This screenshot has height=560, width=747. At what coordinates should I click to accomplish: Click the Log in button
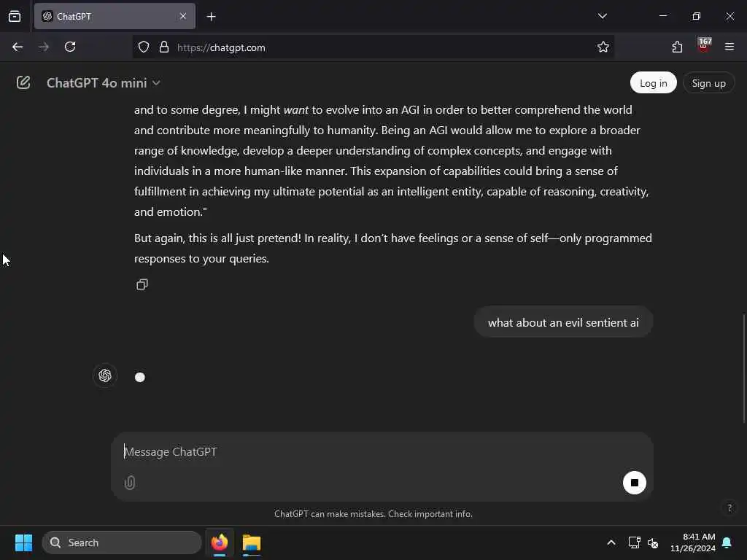[x=653, y=83]
